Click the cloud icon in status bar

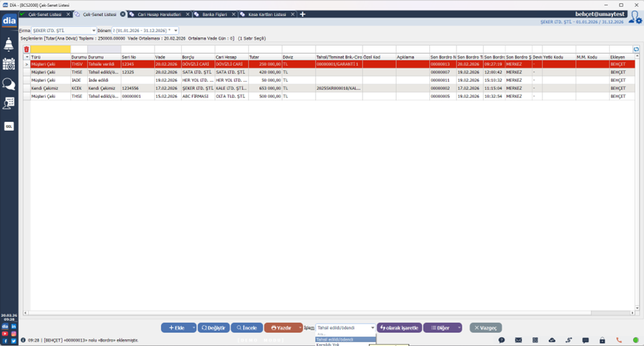[552, 340]
